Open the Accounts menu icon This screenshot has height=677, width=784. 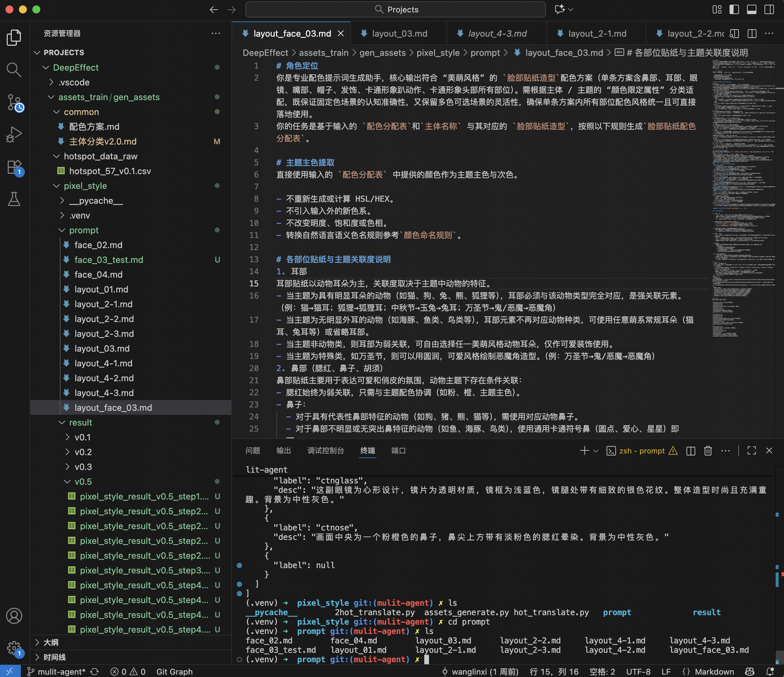tap(14, 616)
